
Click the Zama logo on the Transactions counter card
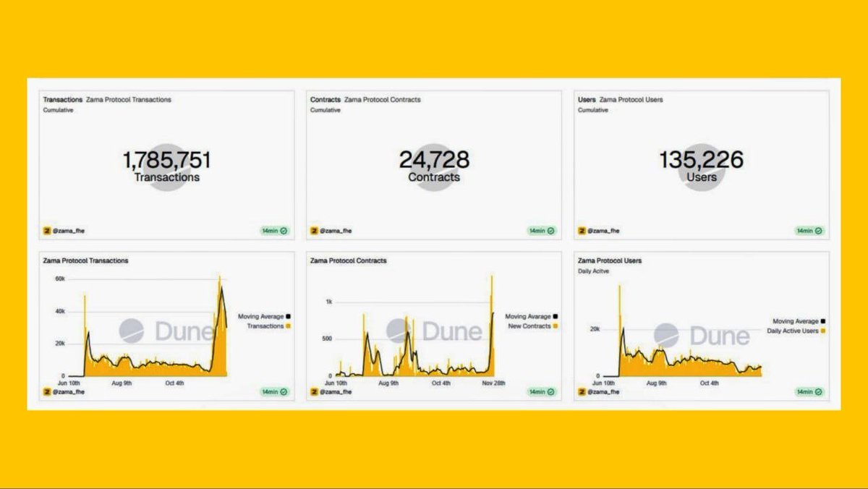click(x=46, y=231)
